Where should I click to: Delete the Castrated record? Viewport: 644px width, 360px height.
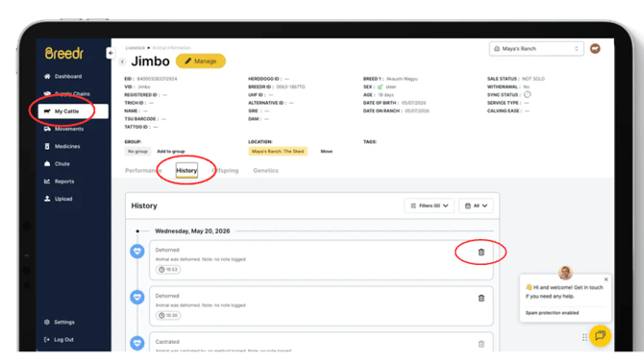click(482, 344)
